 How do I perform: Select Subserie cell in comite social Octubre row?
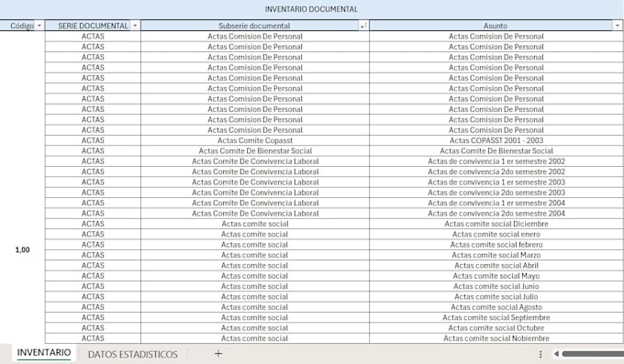coord(255,328)
